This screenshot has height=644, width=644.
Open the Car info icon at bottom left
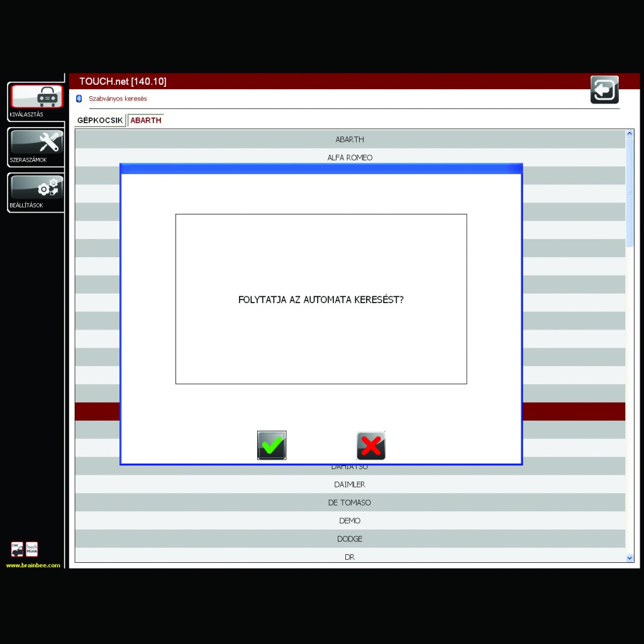pos(17,549)
